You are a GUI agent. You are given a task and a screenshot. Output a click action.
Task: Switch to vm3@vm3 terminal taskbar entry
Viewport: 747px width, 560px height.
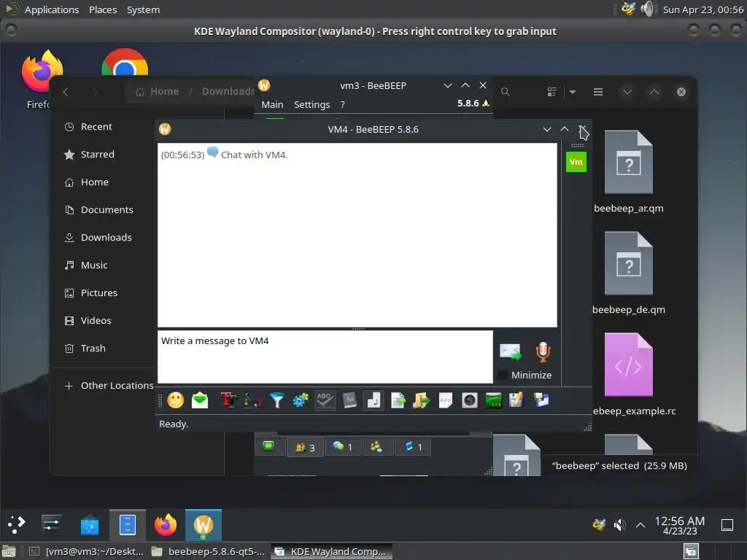[x=87, y=551]
